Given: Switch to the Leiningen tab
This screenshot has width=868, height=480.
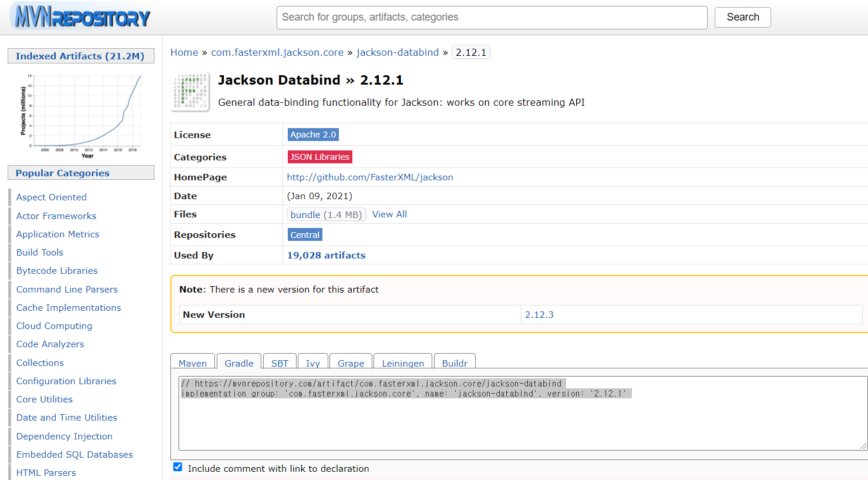Looking at the screenshot, I should pos(403,363).
